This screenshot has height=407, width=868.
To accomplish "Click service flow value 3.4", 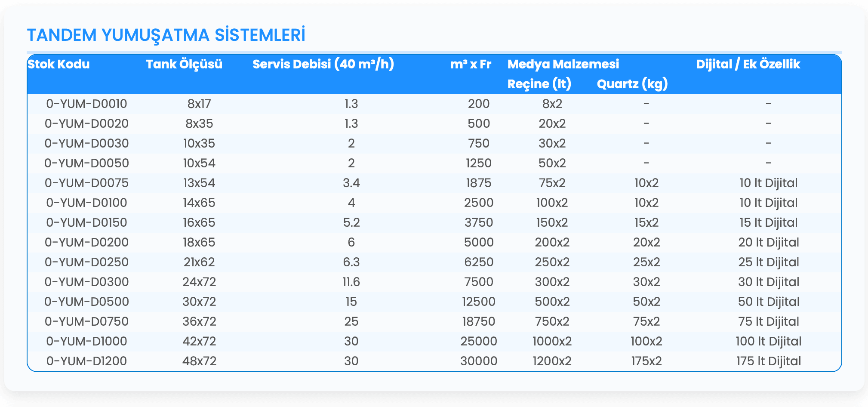I will coord(351,183).
